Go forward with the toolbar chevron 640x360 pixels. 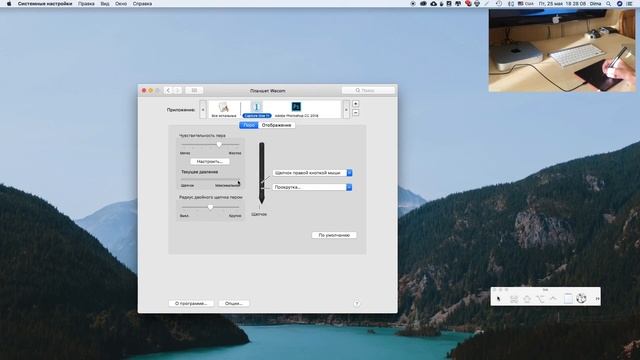[x=177, y=90]
